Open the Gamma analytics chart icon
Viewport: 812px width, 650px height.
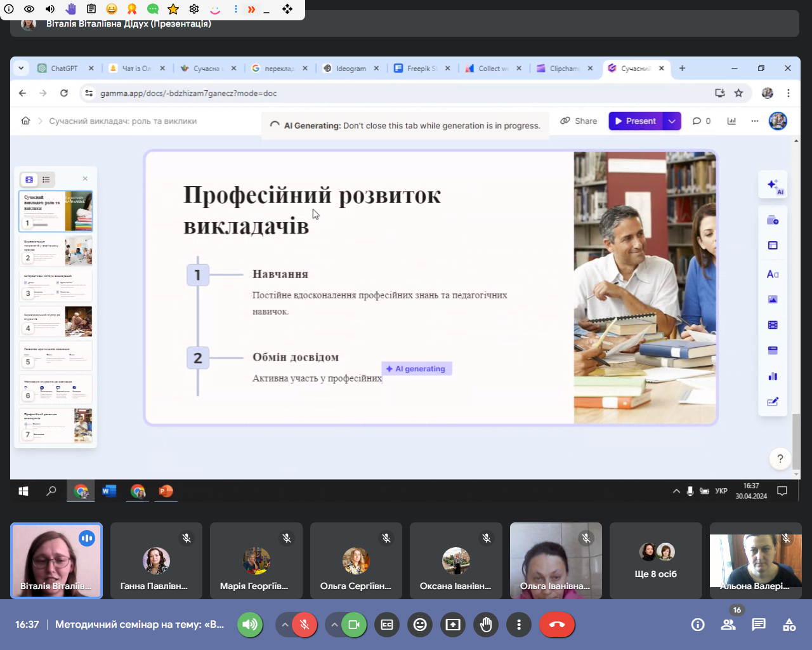click(731, 121)
